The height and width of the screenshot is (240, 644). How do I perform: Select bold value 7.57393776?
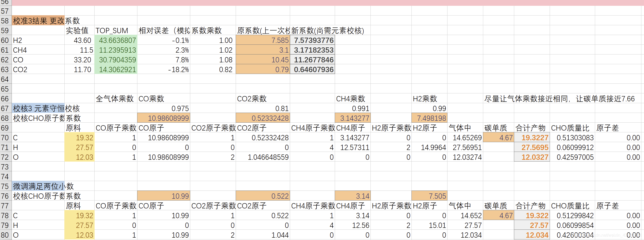pos(312,40)
